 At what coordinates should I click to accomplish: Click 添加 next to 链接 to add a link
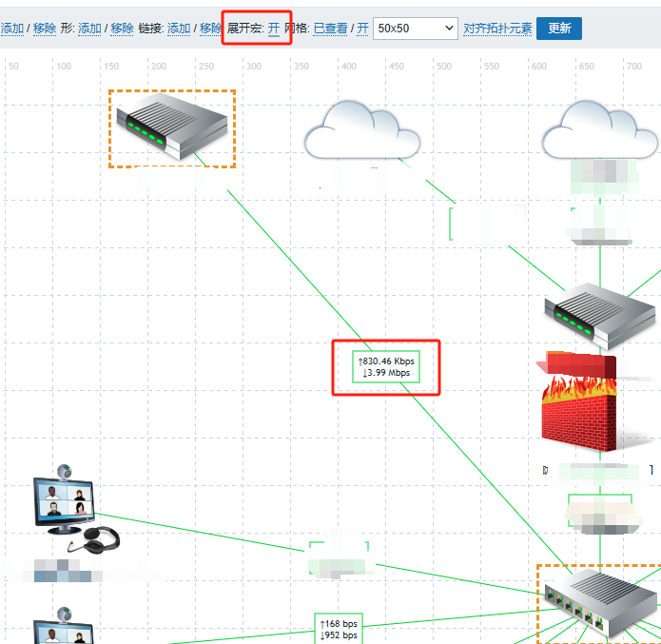click(x=179, y=29)
